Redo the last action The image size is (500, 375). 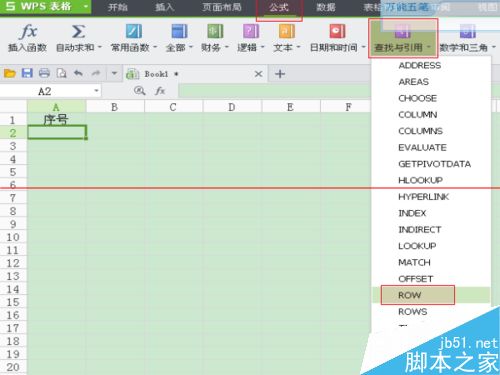coord(96,73)
